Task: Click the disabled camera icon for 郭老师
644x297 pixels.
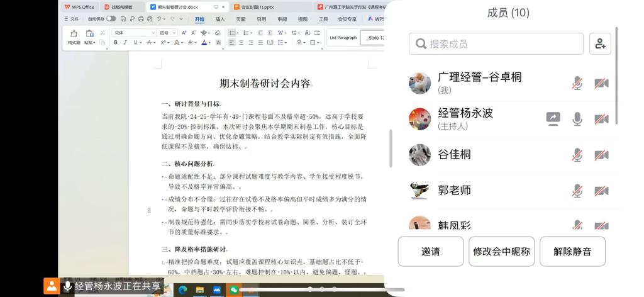Action: tap(601, 191)
